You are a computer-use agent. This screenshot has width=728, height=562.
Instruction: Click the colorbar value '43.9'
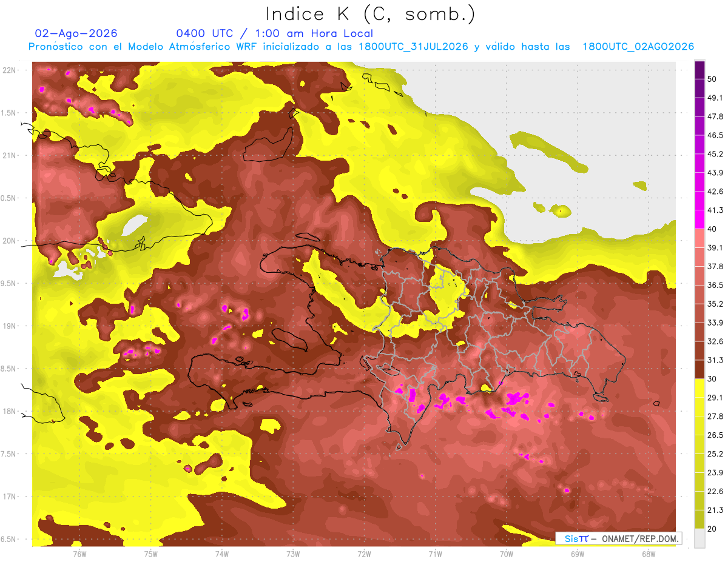pos(715,173)
